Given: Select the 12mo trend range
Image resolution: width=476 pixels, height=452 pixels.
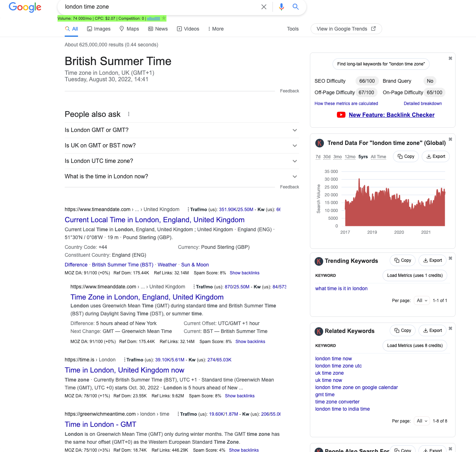Looking at the screenshot, I should coord(350,157).
